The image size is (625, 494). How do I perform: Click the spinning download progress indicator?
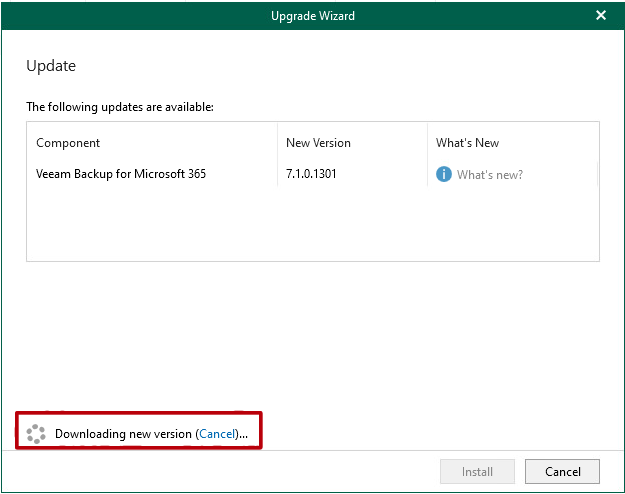36,434
